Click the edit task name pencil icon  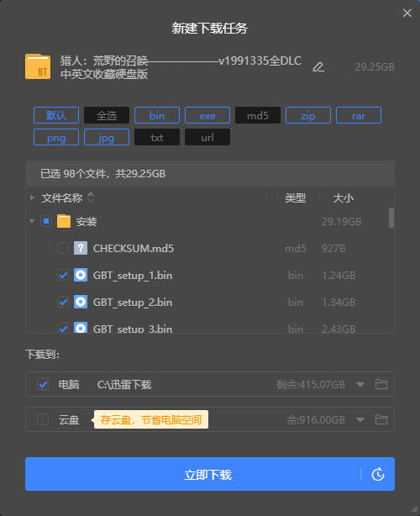point(318,67)
